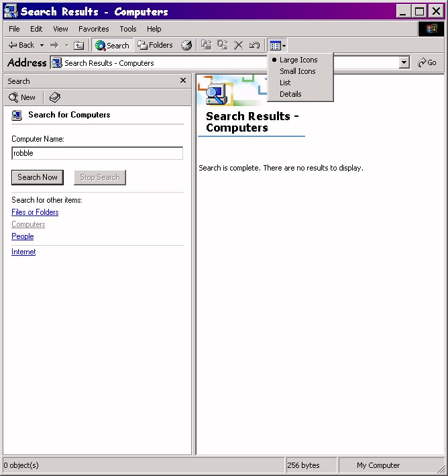Click the '0 object(s)' status bar text
448x476 pixels.
(21, 465)
